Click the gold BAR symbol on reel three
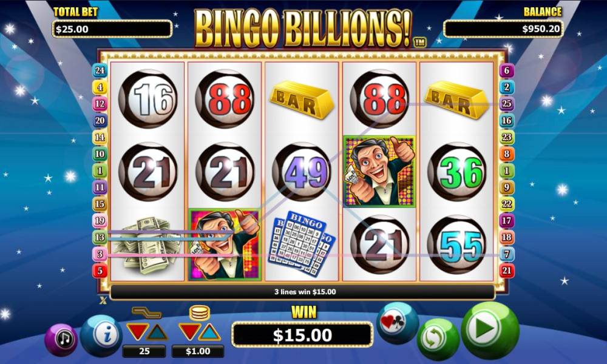 tap(302, 99)
